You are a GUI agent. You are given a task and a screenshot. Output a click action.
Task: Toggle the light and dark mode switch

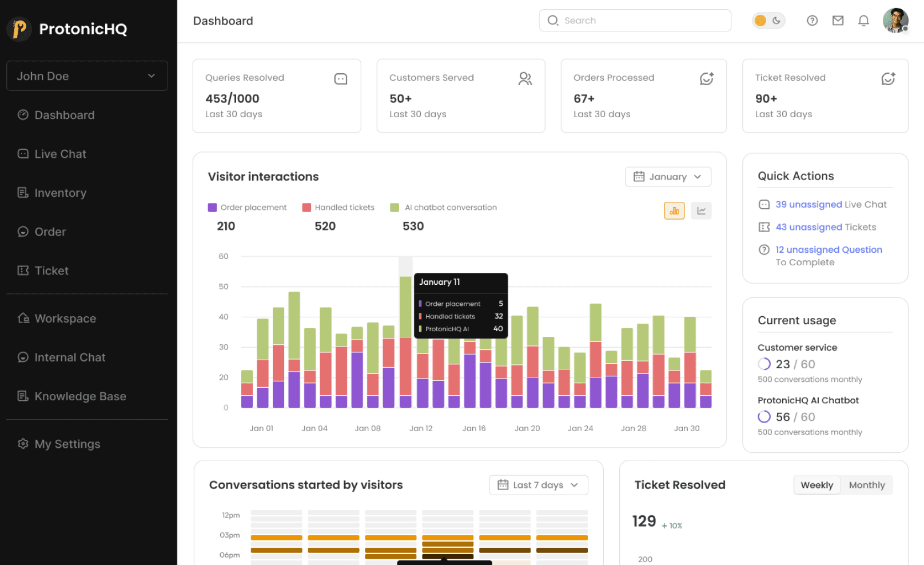point(768,21)
